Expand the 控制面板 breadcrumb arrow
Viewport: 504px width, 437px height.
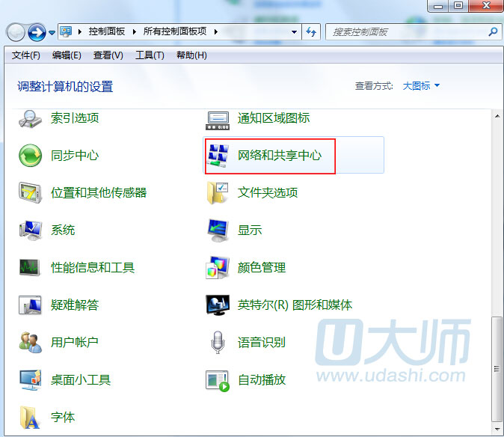(x=137, y=32)
